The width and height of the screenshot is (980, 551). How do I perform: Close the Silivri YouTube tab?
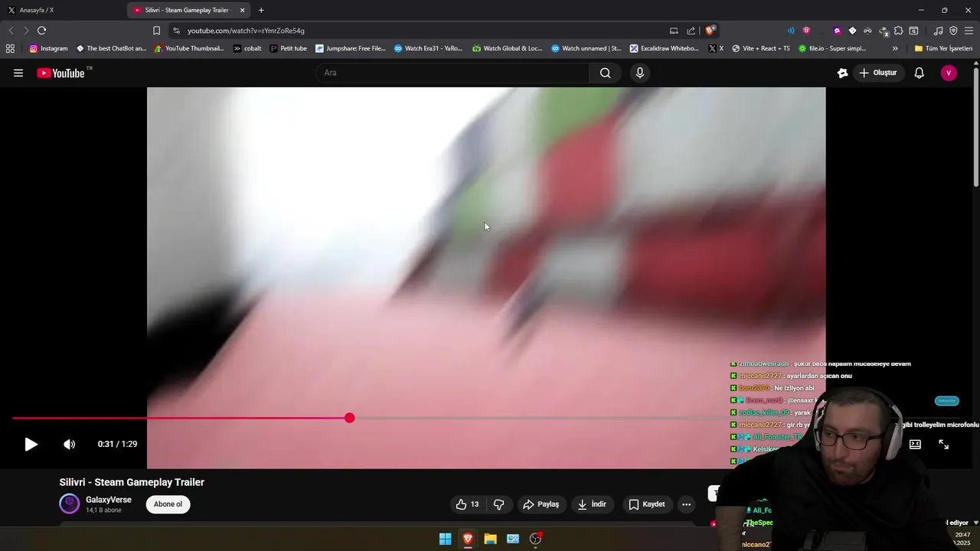click(x=242, y=10)
